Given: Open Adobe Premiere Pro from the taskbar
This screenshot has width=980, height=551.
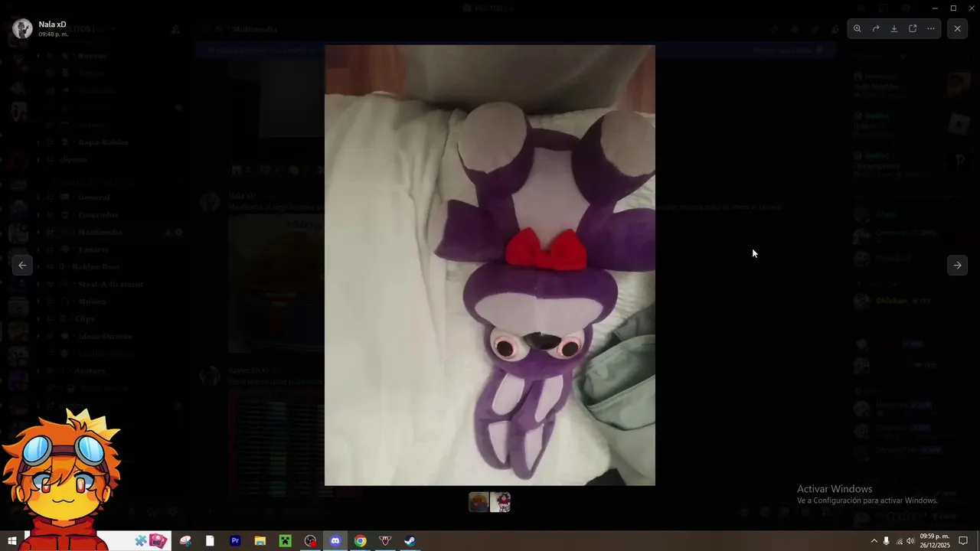Looking at the screenshot, I should [x=235, y=541].
